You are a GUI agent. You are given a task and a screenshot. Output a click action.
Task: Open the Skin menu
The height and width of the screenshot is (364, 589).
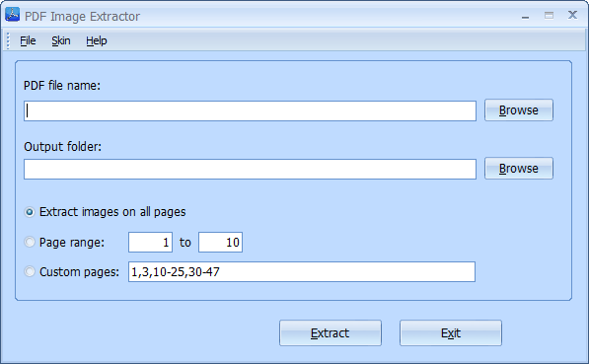coord(61,40)
